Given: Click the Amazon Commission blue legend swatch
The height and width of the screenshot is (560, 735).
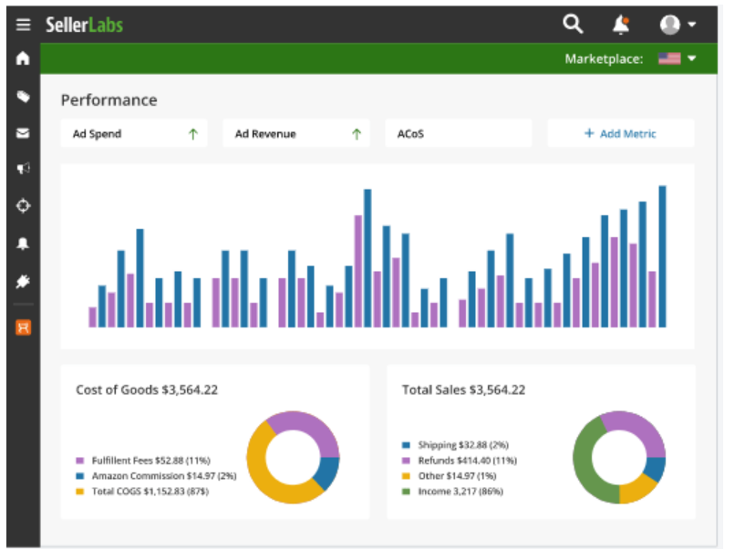Looking at the screenshot, I should pyautogui.click(x=80, y=476).
